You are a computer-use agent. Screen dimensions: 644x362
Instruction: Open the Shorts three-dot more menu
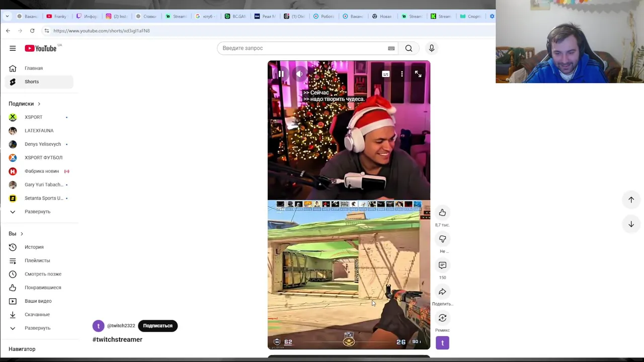pyautogui.click(x=401, y=74)
